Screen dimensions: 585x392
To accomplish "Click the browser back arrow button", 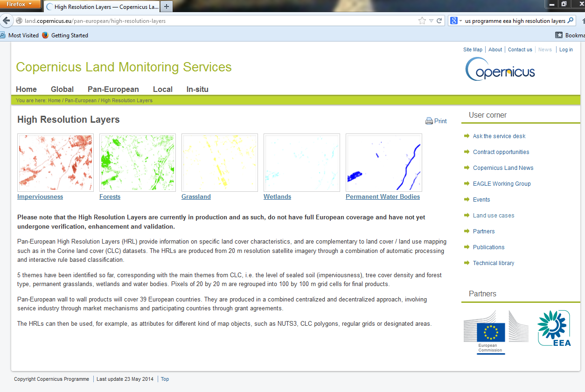I will 6,21.
